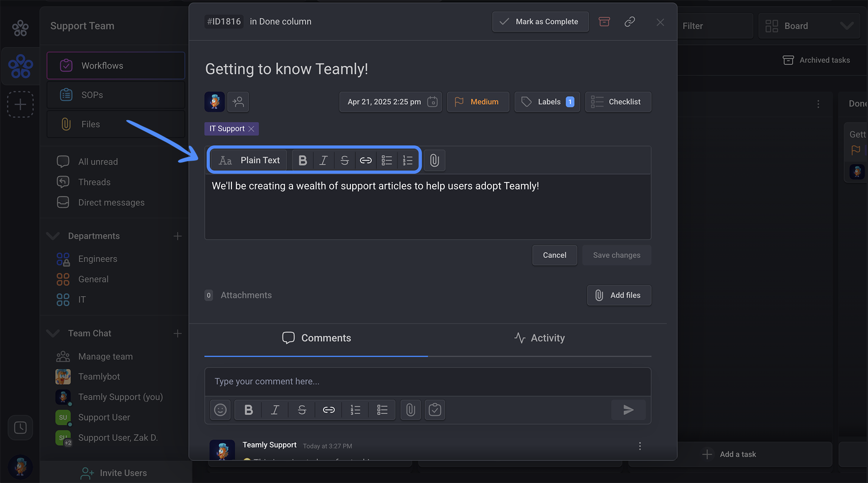Collapse the Team Chat section
This screenshot has height=483, width=868.
coord(53,333)
